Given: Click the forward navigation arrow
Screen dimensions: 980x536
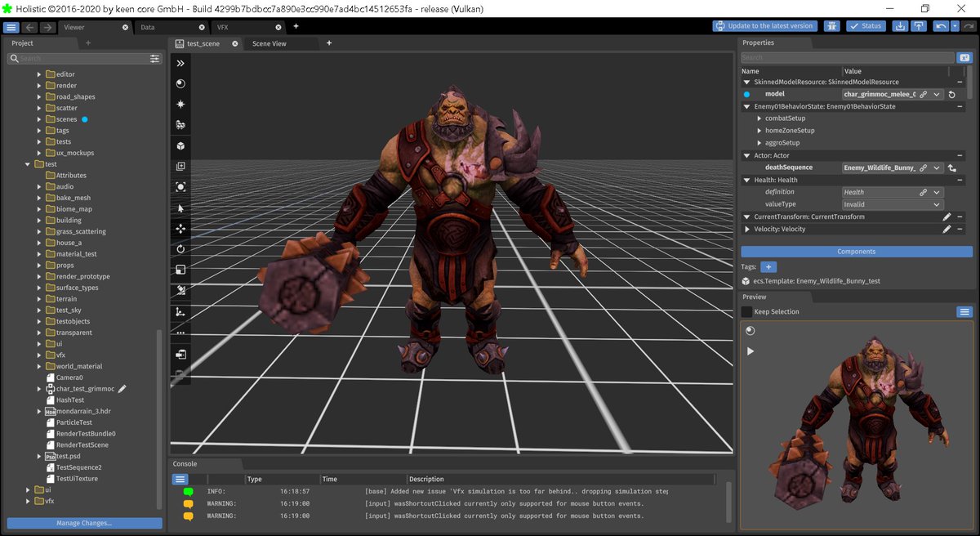Looking at the screenshot, I should click(x=47, y=27).
